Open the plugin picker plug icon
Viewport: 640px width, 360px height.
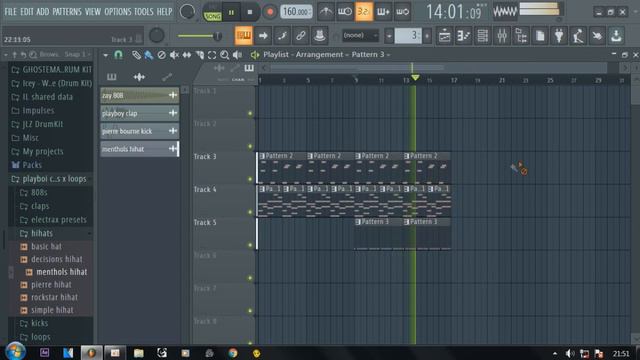coord(559,36)
